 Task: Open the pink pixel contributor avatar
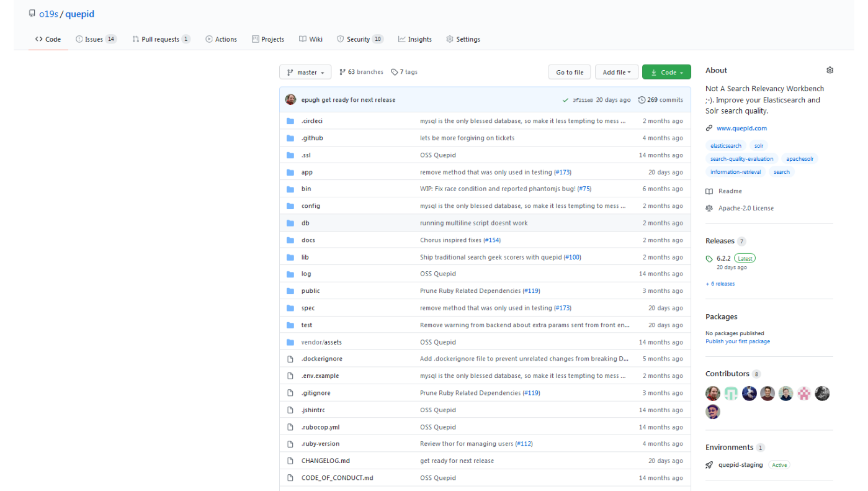tap(804, 393)
